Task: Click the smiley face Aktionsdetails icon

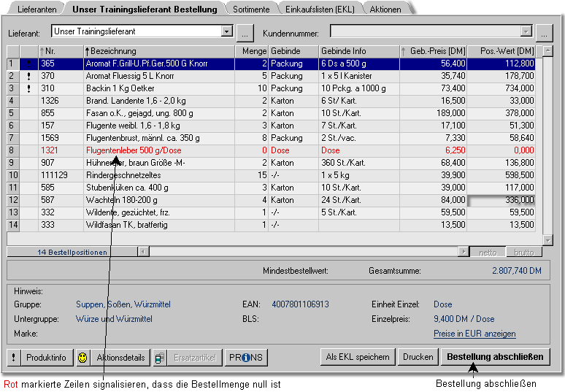Action: [83, 358]
